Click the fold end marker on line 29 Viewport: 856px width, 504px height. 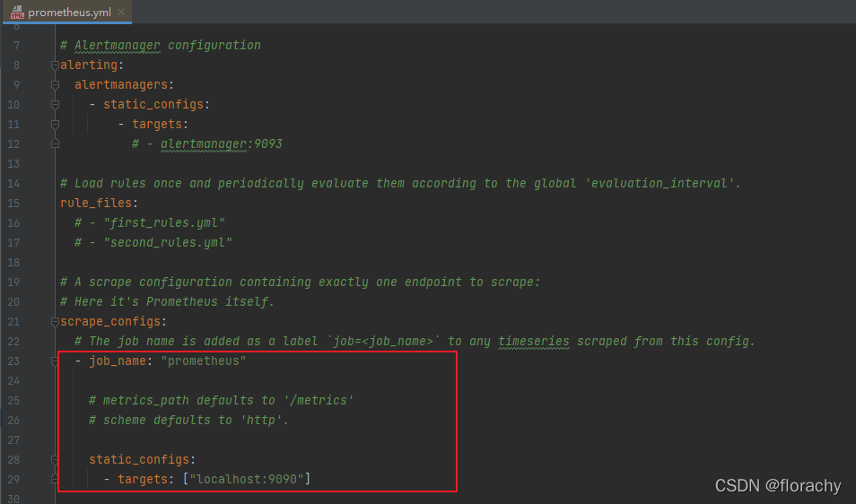coord(56,479)
